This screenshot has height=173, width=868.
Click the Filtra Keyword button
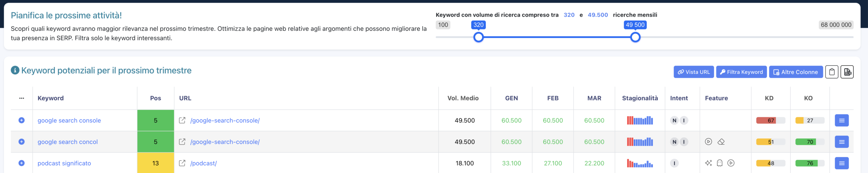click(741, 72)
